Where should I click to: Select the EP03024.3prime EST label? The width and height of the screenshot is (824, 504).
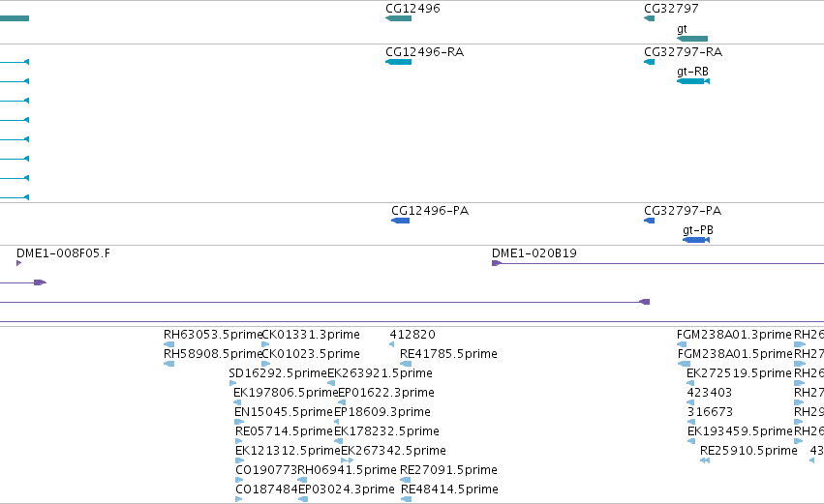[x=347, y=489]
